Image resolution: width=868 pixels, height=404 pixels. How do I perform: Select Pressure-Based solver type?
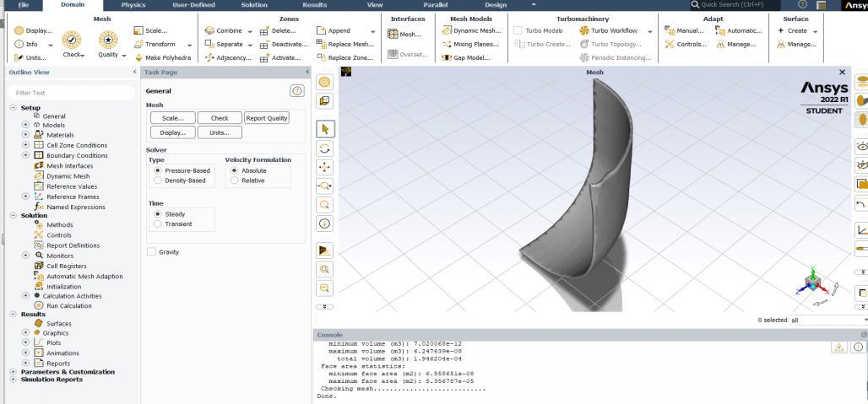[157, 170]
